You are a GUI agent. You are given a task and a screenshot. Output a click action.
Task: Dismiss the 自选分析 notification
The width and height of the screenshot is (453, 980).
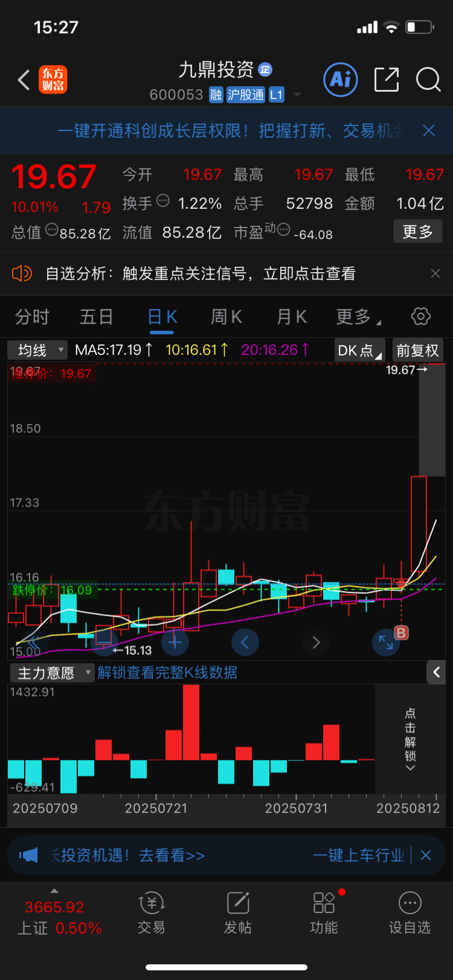click(x=435, y=273)
